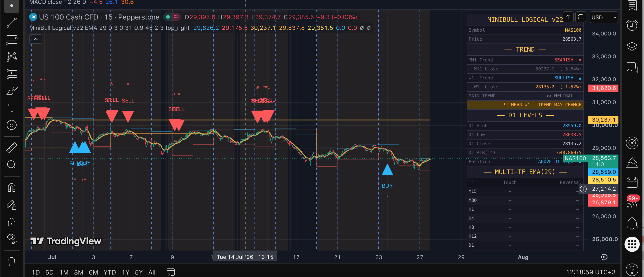Open chart settings gear on time axis
The width and height of the screenshot is (644, 277).
[604, 257]
